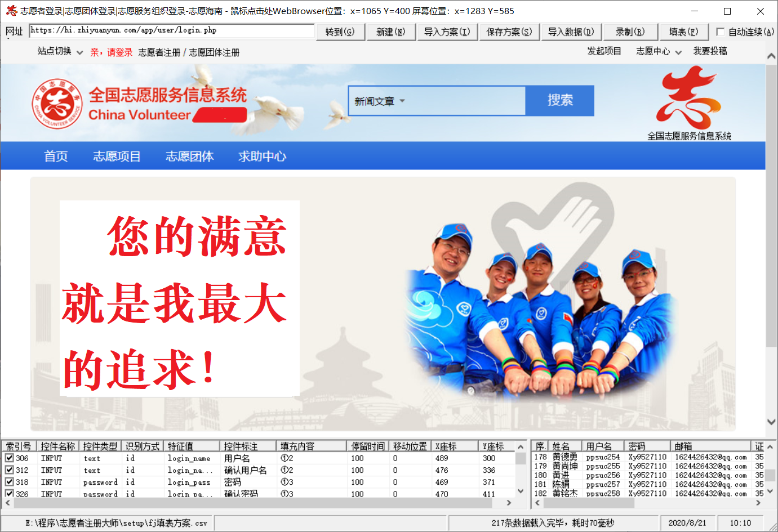Open the 站点切换 site switch dropdown
Image resolution: width=778 pixels, height=532 pixels.
54,51
